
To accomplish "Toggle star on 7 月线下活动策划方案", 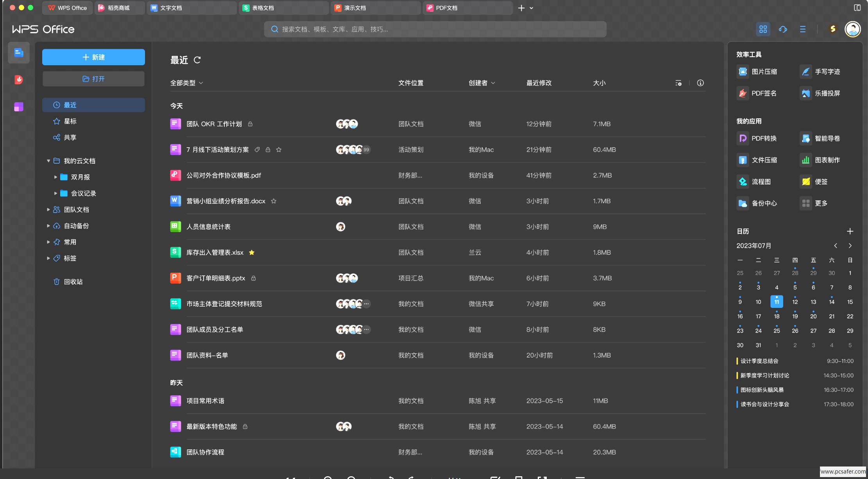I will click(x=279, y=150).
